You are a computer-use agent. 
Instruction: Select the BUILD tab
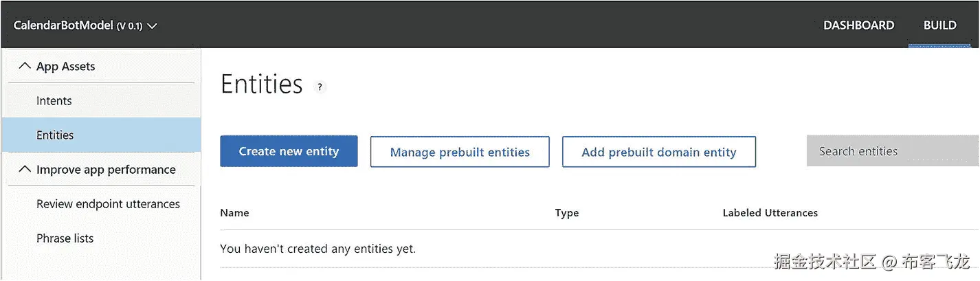[939, 25]
